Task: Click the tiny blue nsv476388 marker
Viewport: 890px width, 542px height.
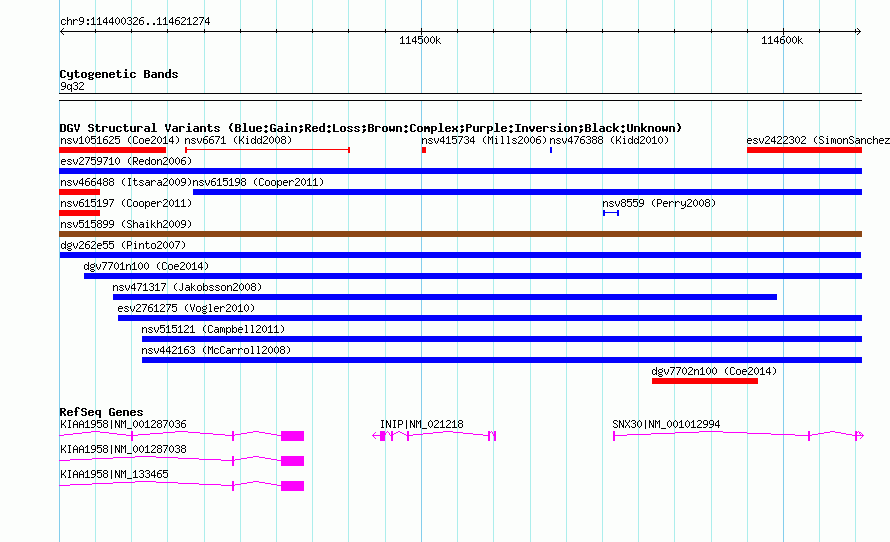Action: (551, 150)
